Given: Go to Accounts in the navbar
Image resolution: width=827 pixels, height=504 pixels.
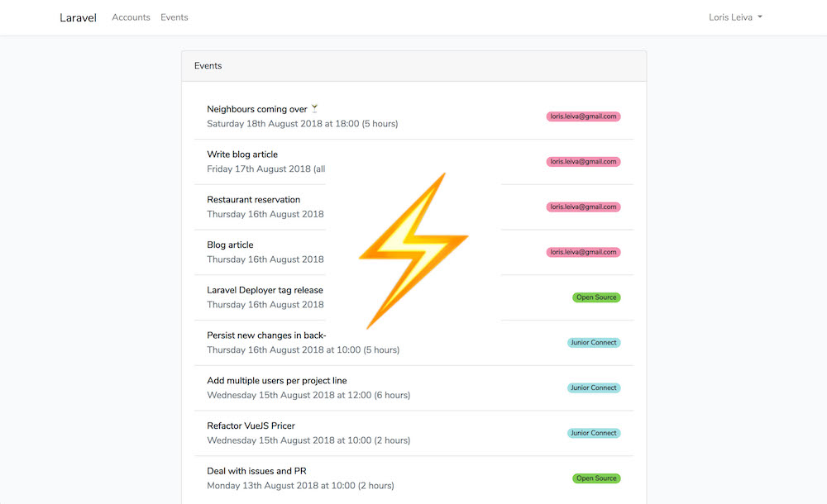Looking at the screenshot, I should tap(131, 17).
